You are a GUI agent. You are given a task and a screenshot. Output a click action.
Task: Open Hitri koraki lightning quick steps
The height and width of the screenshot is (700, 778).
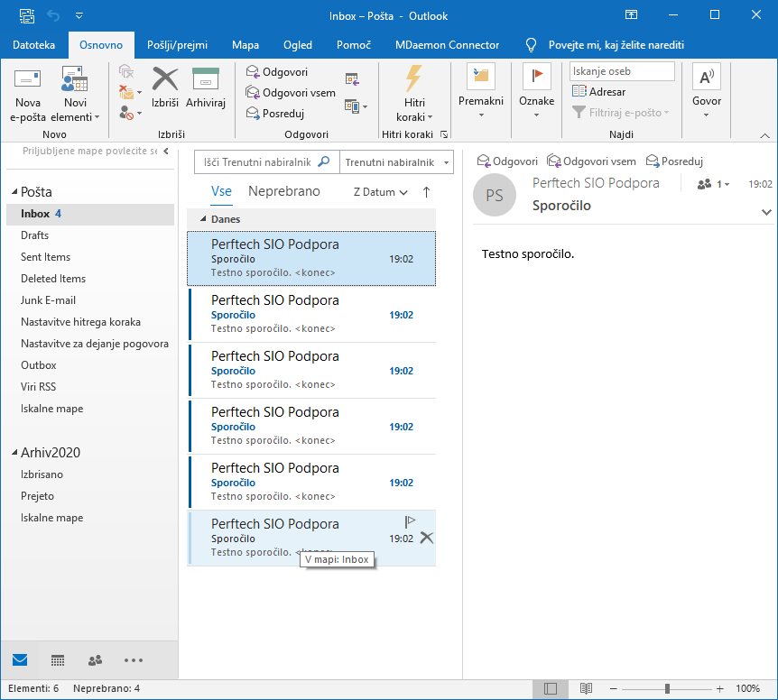coord(414,94)
